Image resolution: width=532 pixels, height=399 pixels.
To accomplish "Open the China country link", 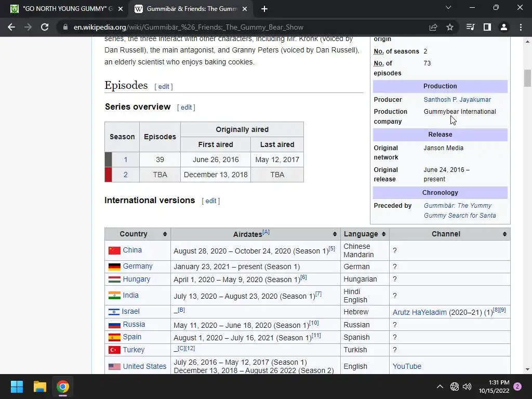I will (132, 250).
